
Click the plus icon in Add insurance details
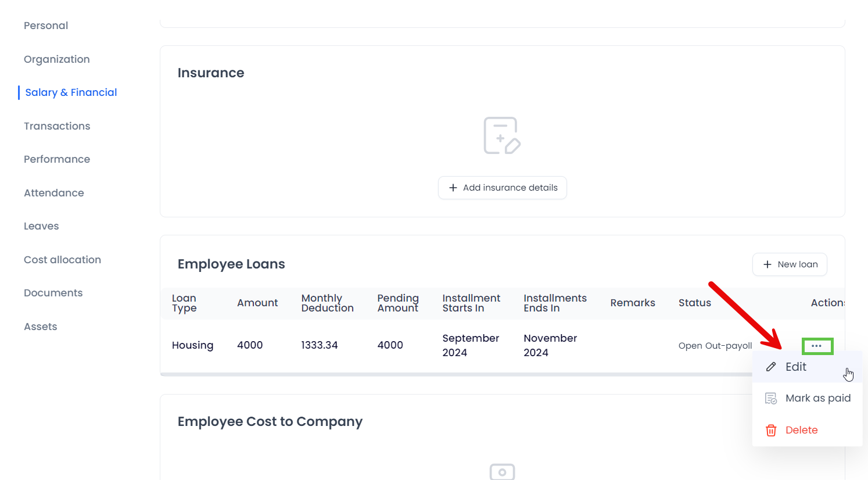[453, 188]
